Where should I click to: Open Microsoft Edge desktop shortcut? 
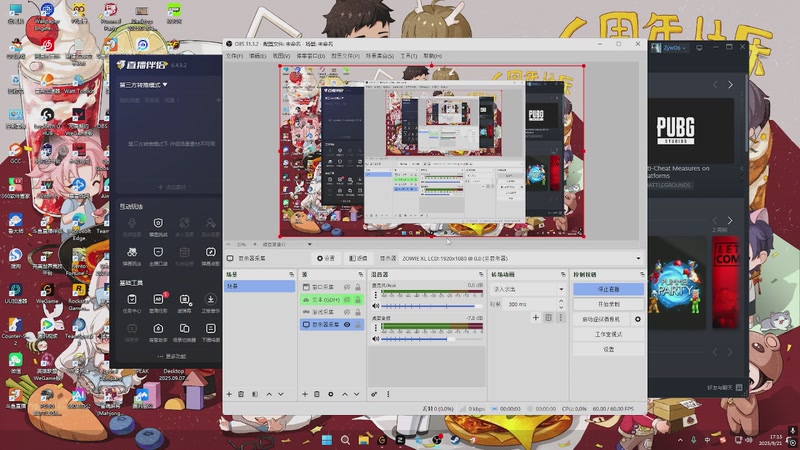[79, 226]
